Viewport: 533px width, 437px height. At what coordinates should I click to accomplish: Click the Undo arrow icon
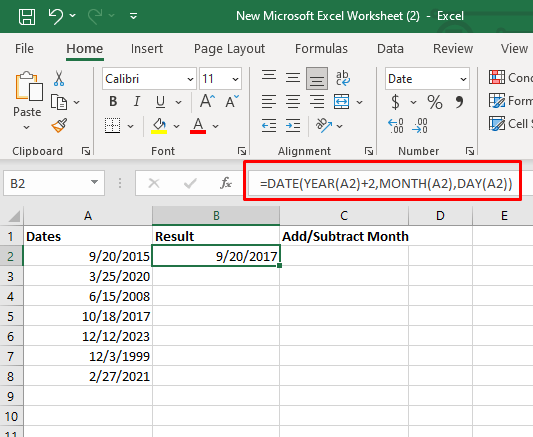pos(55,16)
